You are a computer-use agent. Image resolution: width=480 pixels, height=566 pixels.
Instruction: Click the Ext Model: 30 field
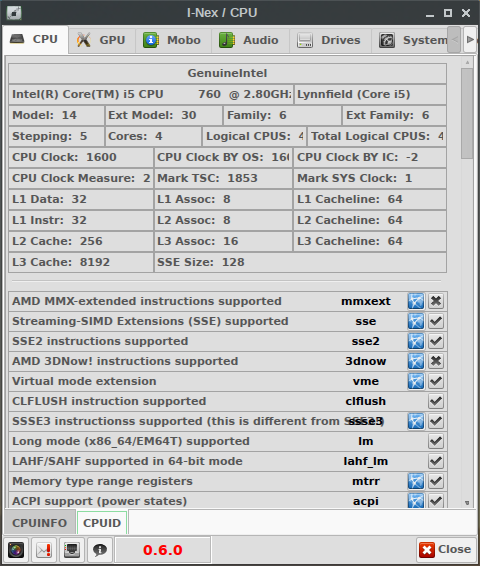(163, 115)
